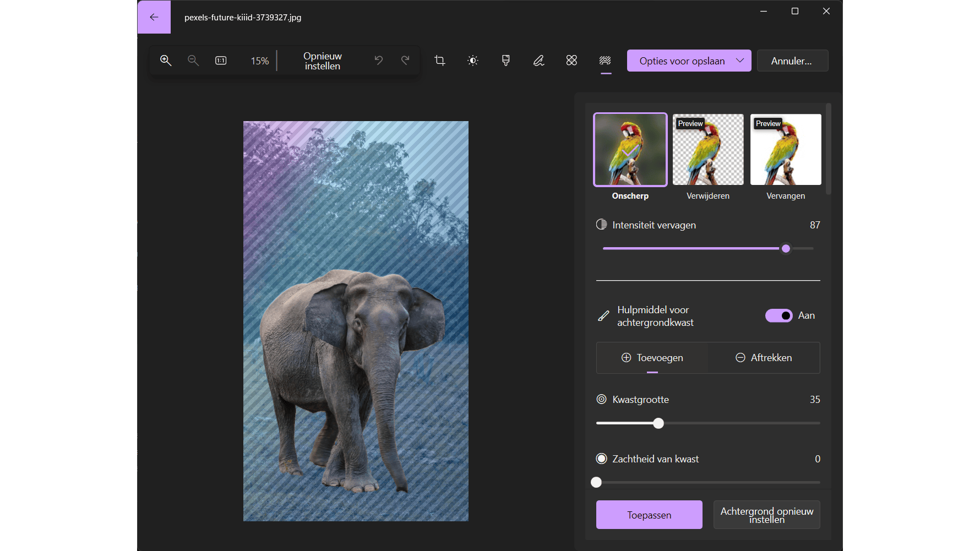Image resolution: width=980 pixels, height=551 pixels.
Task: Open the brightness adjustment tool
Action: pyautogui.click(x=473, y=61)
